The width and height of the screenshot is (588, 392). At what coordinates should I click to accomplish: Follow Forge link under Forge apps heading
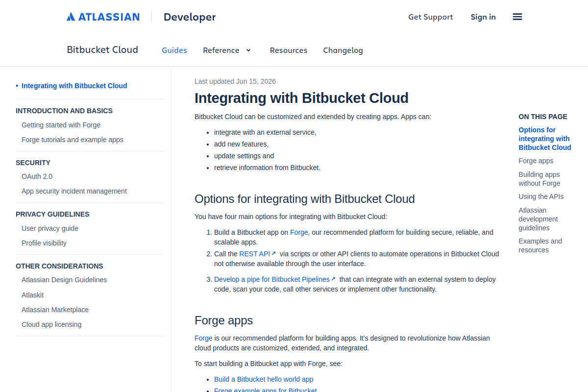(203, 338)
